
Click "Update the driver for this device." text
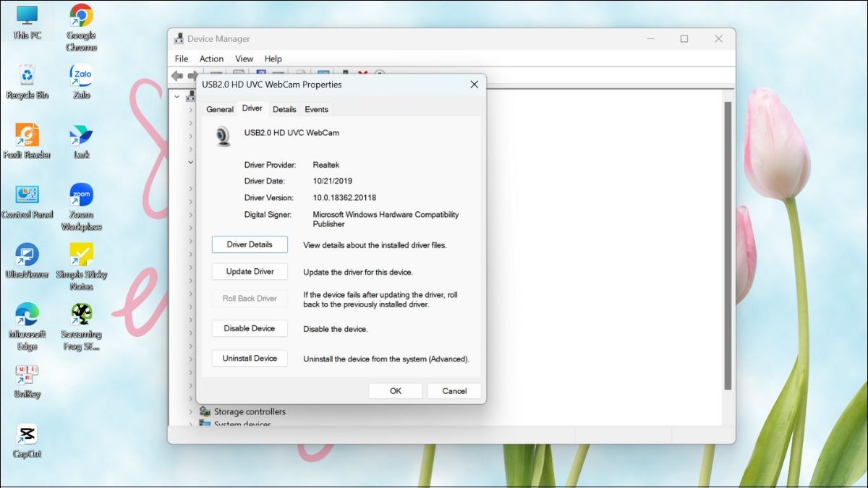pyautogui.click(x=358, y=273)
